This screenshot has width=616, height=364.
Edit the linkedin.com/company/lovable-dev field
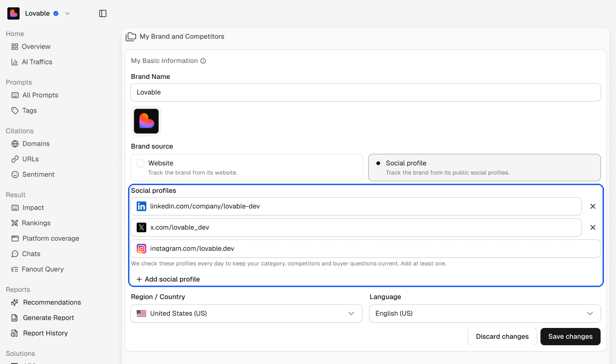pyautogui.click(x=356, y=206)
